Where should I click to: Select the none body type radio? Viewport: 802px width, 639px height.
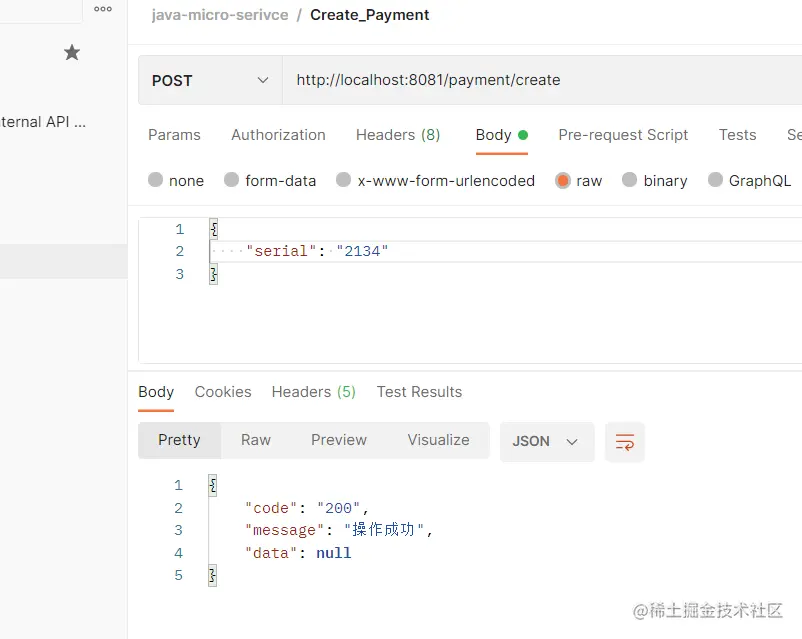click(x=156, y=180)
